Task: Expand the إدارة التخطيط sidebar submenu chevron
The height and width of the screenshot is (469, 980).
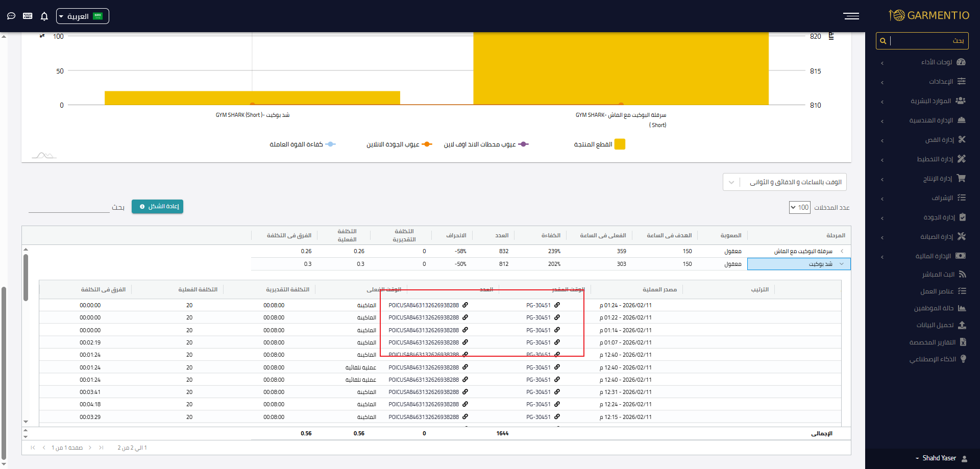Action: [882, 160]
